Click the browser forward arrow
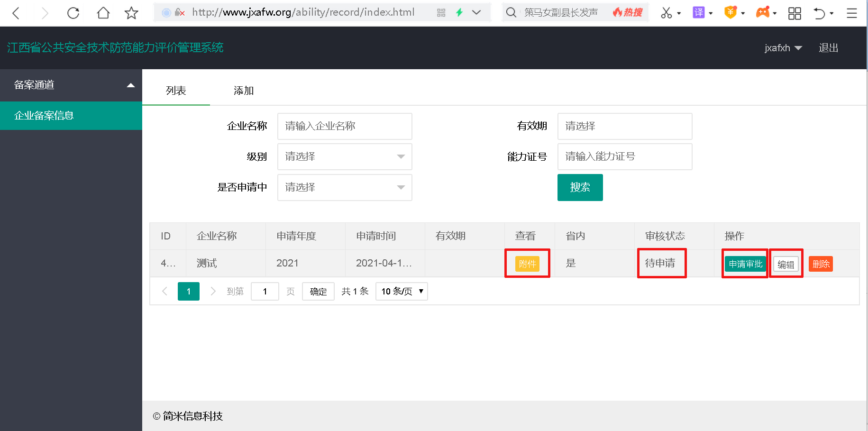The image size is (868, 431). point(45,13)
